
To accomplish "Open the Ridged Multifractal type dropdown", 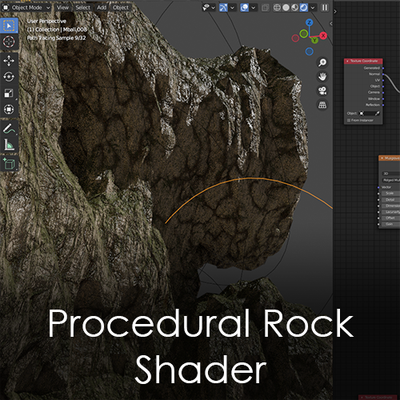I will pyautogui.click(x=391, y=180).
